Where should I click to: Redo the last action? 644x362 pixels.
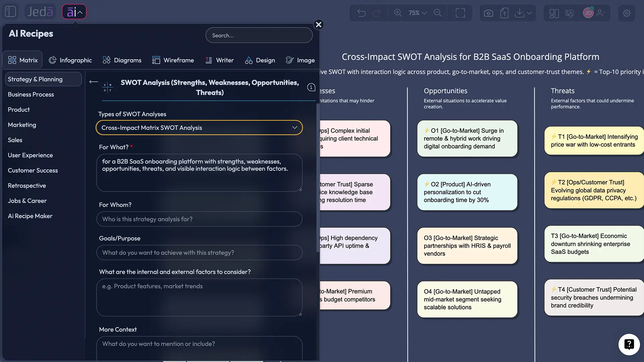click(377, 13)
